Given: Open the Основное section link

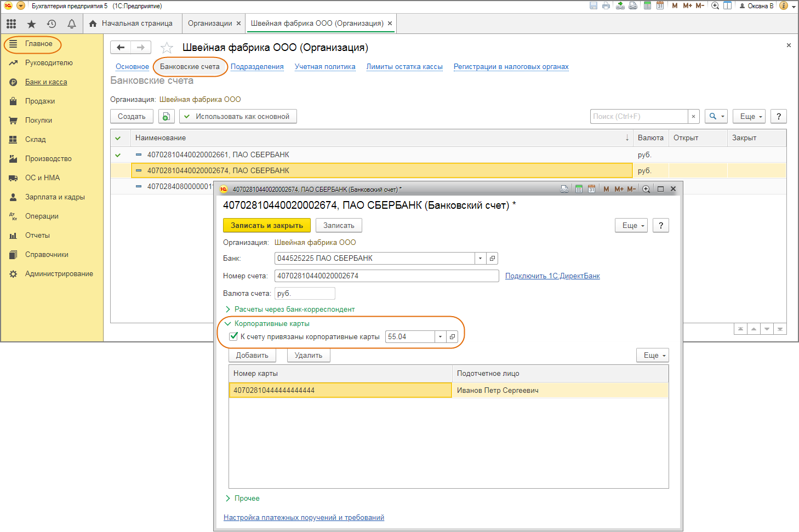Looking at the screenshot, I should (132, 67).
